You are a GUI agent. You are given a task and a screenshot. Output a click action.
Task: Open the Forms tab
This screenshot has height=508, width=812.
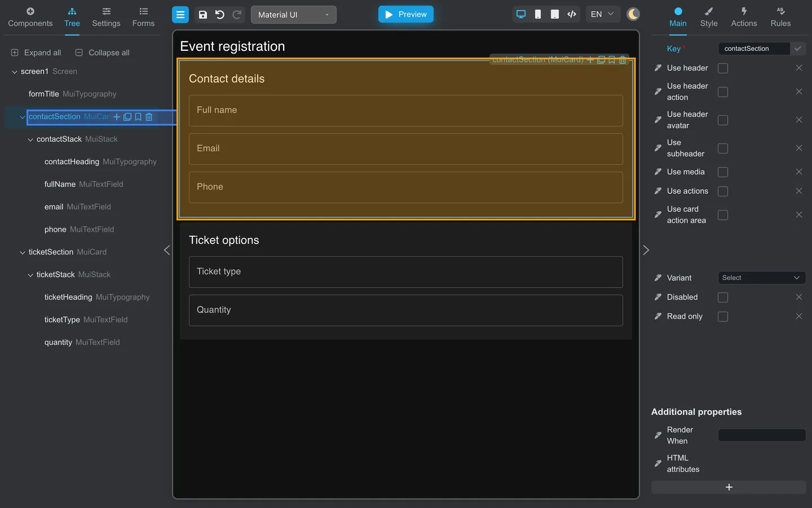tap(143, 17)
